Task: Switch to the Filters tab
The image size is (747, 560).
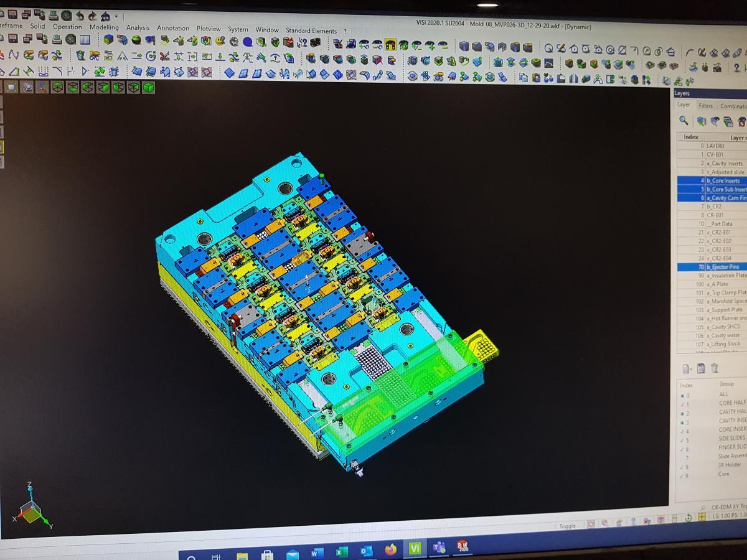Action: click(x=705, y=106)
